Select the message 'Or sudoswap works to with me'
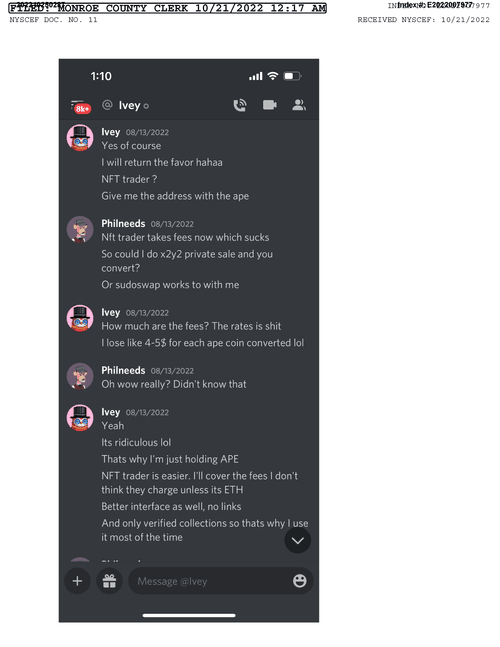Viewport: 500px width, 647px height. [170, 285]
